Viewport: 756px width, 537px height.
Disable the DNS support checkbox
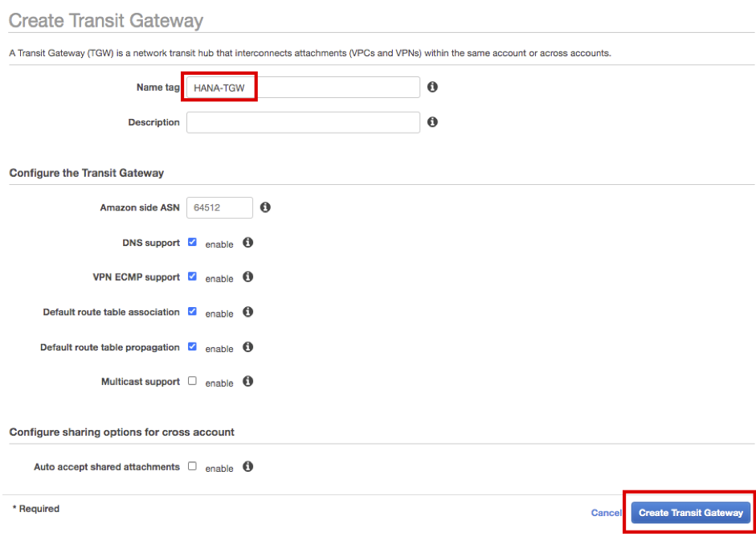(x=192, y=242)
